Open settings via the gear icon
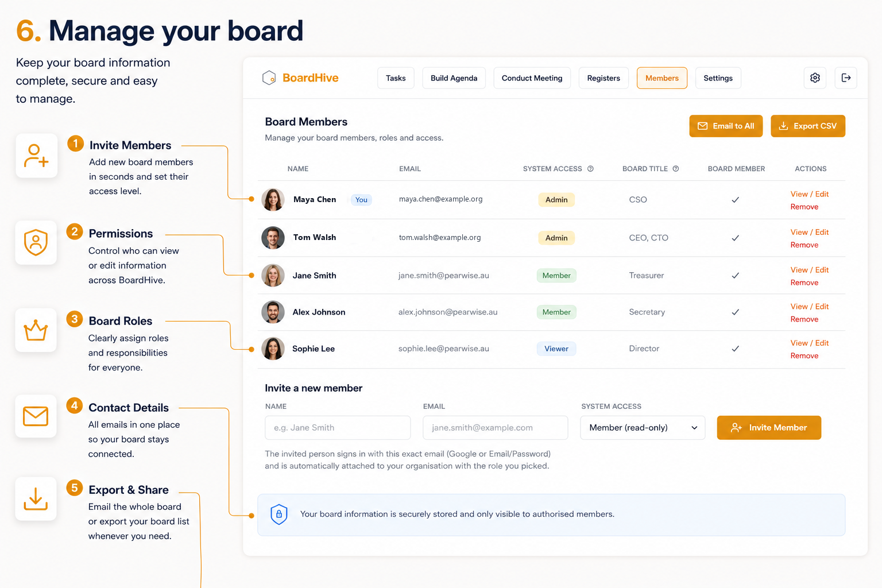The height and width of the screenshot is (588, 882). (x=815, y=78)
